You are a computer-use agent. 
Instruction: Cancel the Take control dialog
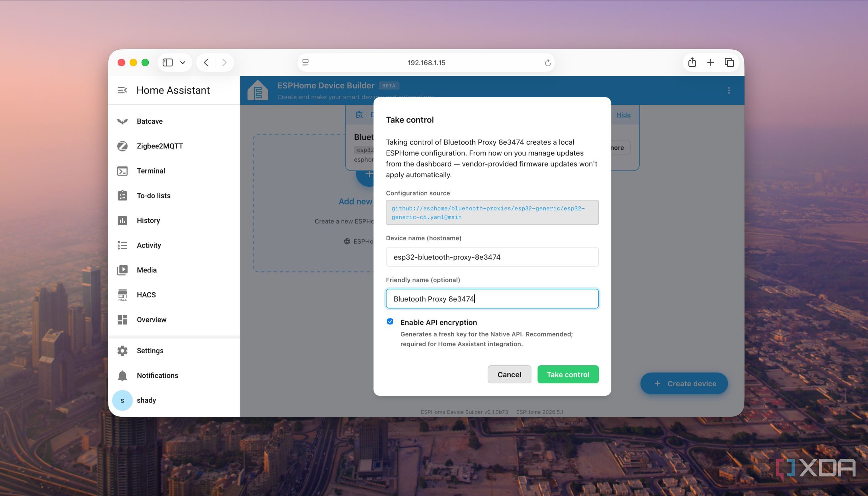[x=509, y=374]
